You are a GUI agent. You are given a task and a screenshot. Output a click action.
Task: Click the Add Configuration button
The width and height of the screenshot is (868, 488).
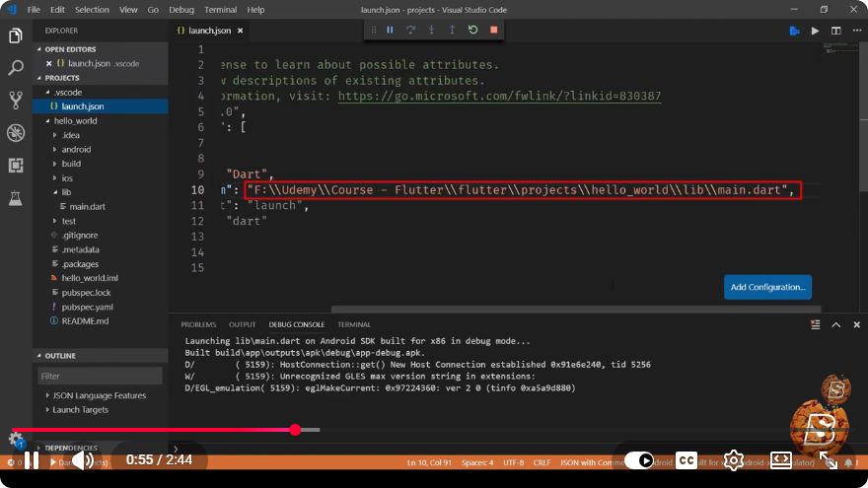coord(767,287)
